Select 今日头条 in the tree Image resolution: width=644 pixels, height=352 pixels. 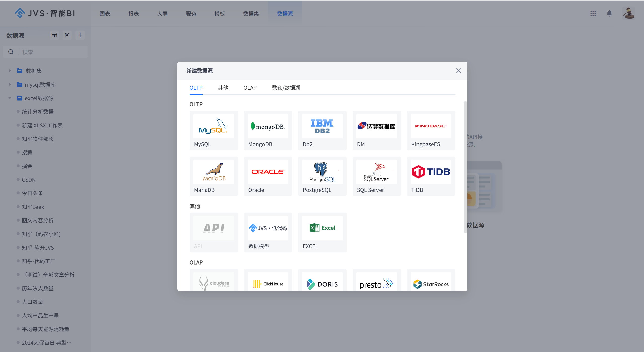click(32, 193)
